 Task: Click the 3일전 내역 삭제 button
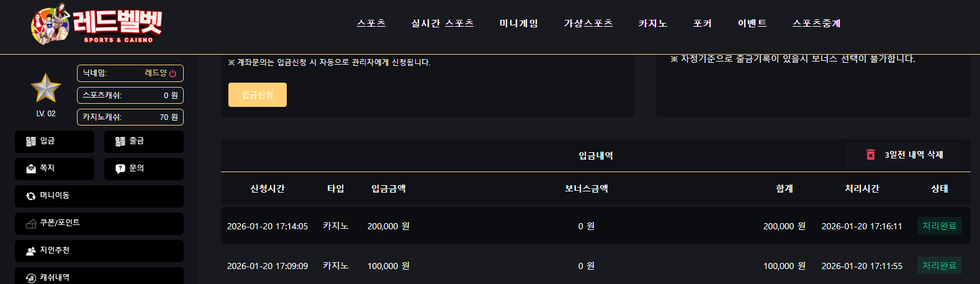tap(904, 155)
